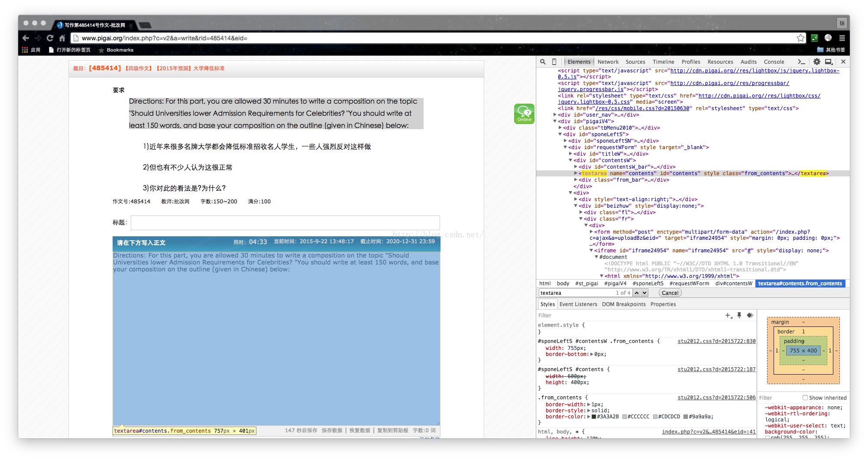The image size is (868, 460).
Task: Click the globe extension icon in toolbar
Action: tap(828, 38)
